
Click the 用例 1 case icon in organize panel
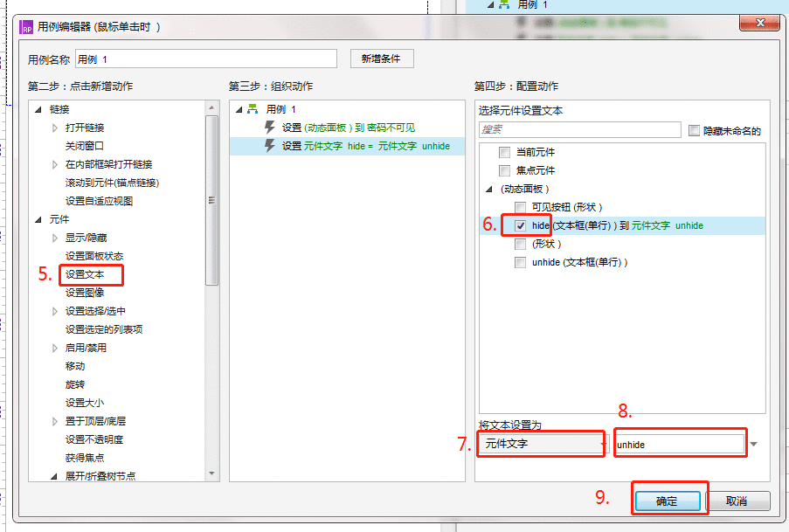point(253,108)
